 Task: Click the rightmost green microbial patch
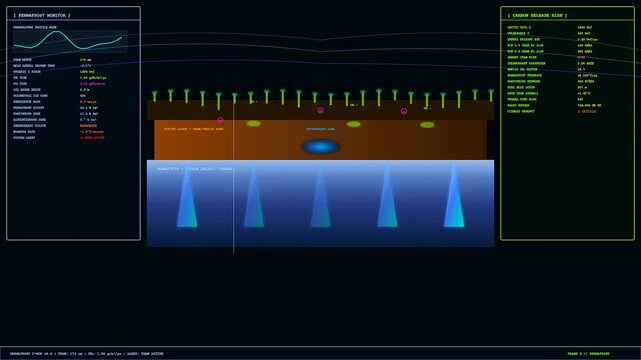click(427, 125)
